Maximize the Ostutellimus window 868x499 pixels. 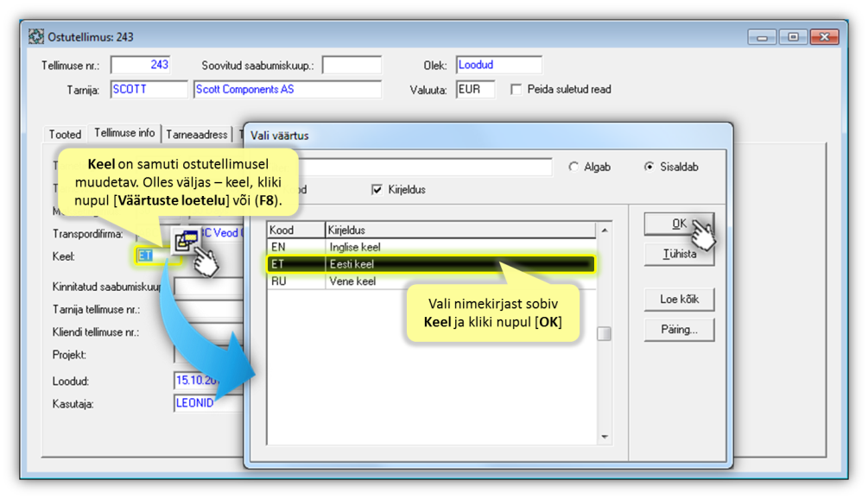(793, 37)
